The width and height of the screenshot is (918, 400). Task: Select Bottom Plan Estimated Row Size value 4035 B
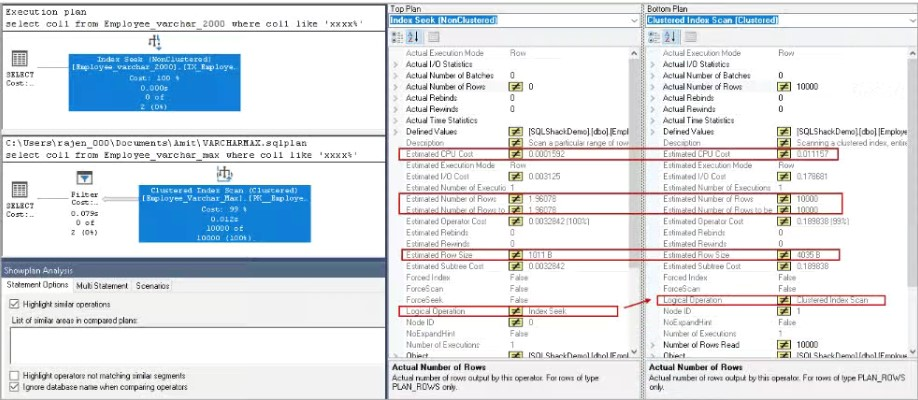pyautogui.click(x=809, y=255)
